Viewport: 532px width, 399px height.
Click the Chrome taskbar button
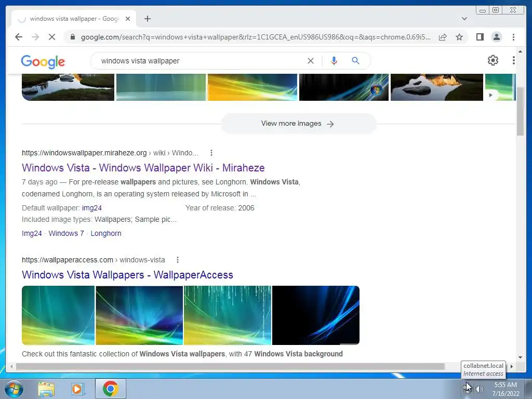click(111, 389)
